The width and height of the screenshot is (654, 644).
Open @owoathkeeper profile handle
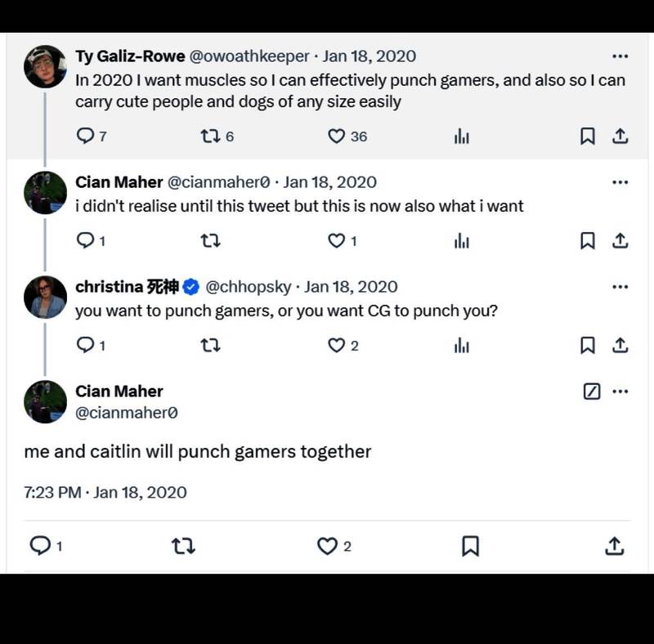click(x=249, y=56)
